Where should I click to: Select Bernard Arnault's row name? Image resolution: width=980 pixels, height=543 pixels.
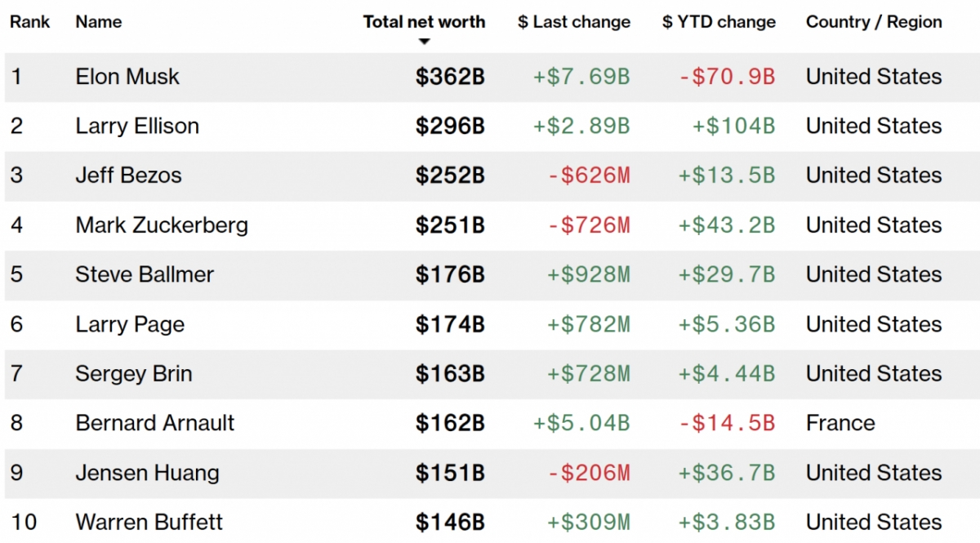coord(155,423)
